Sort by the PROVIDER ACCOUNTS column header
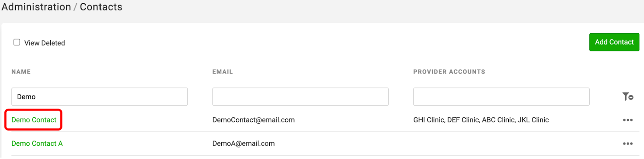 [x=449, y=72]
